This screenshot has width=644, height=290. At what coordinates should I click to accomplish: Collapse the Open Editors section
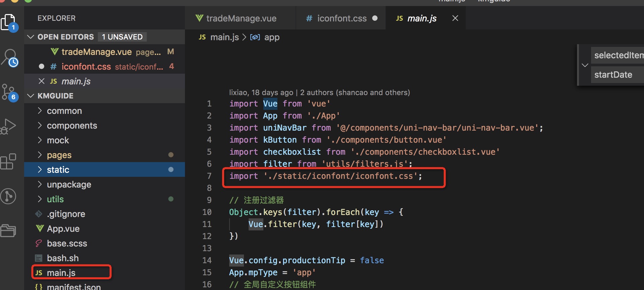click(31, 37)
